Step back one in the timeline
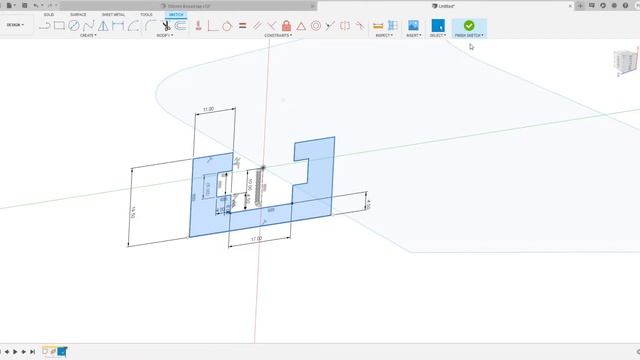Viewport: 640px width, 360px height. (x=7, y=351)
